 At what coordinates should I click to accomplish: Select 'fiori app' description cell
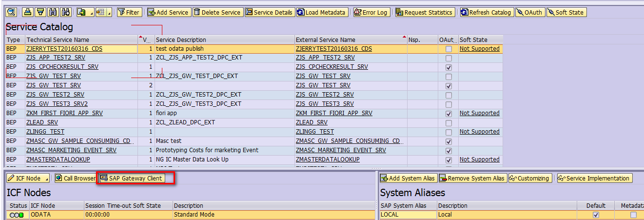(x=225, y=113)
